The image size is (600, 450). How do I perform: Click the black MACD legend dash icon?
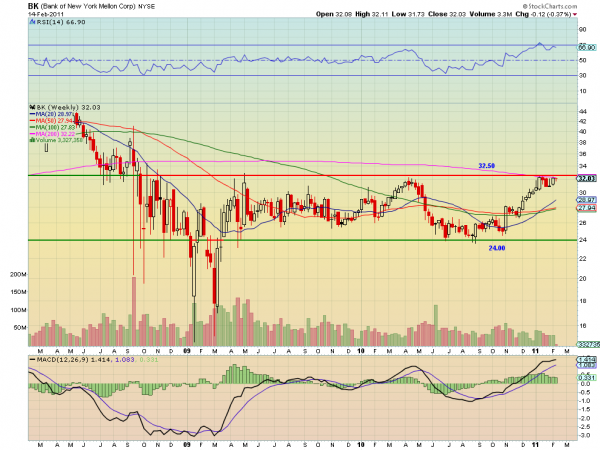[33, 360]
